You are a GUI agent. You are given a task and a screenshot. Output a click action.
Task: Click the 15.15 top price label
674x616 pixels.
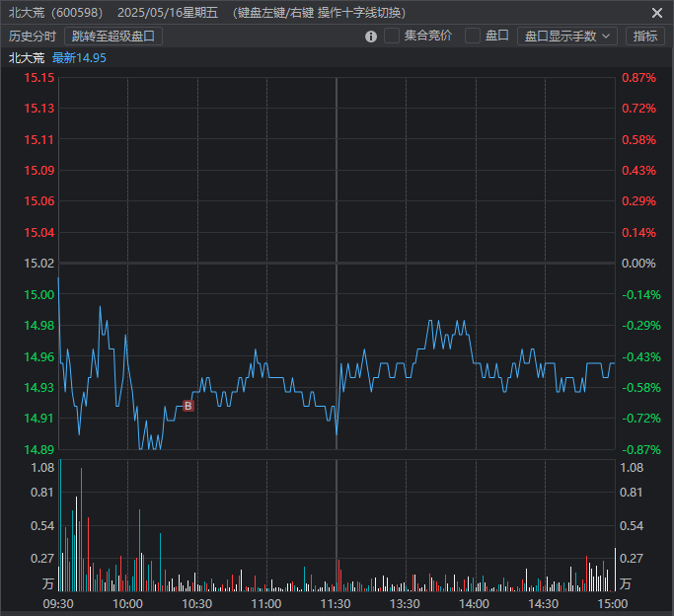click(39, 78)
